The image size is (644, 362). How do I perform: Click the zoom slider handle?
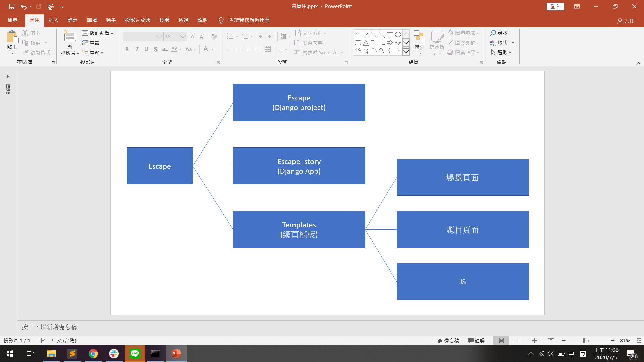584,340
